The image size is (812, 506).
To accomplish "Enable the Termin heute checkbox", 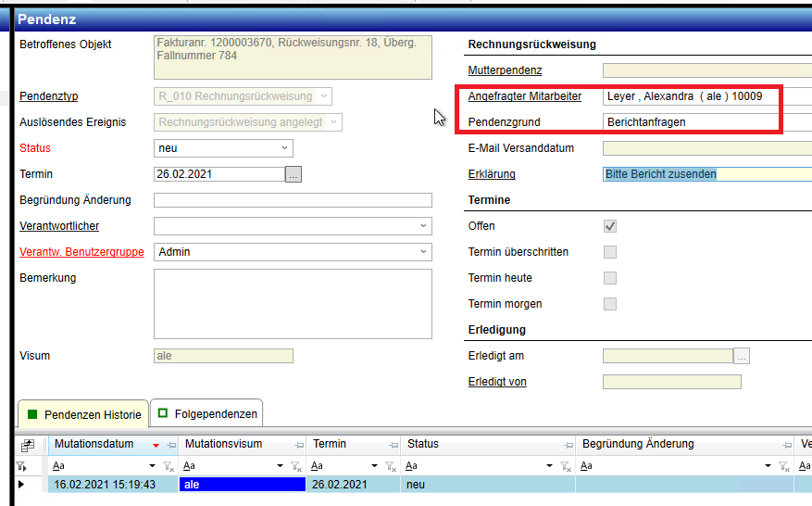I will [610, 278].
